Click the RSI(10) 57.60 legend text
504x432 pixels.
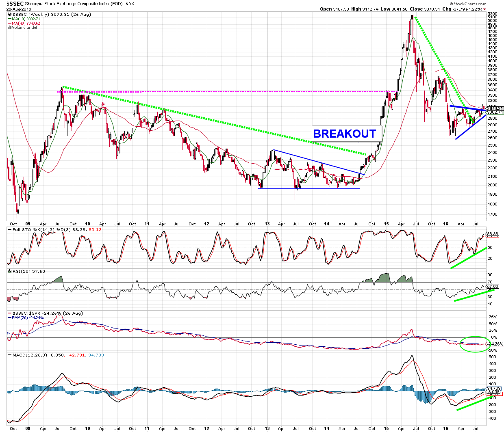point(29,271)
